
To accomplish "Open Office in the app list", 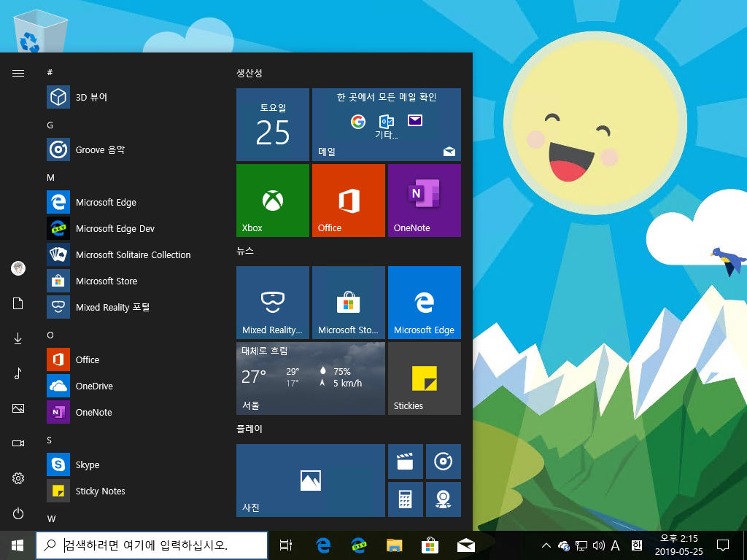I will tap(128, 359).
